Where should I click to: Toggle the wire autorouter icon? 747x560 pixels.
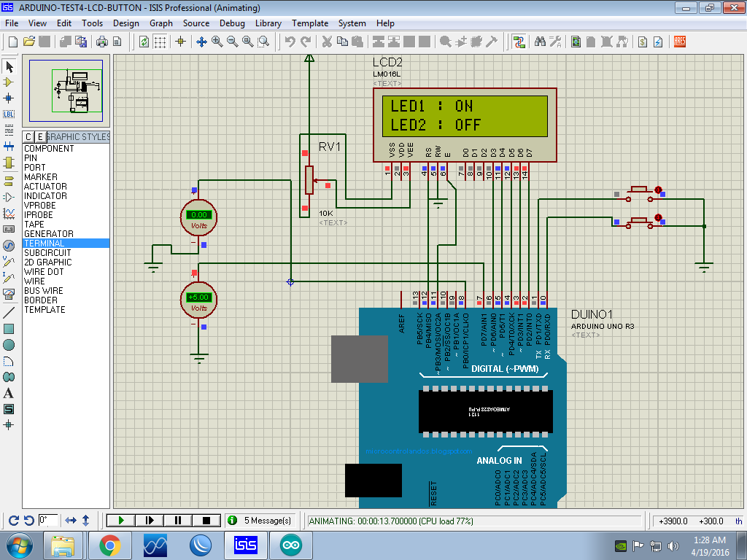pos(519,42)
